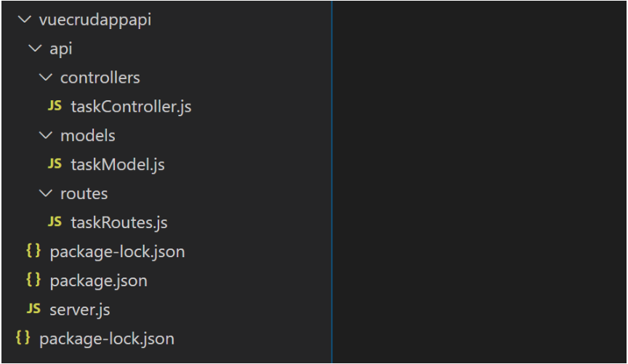Click the vertical divider beside the explorer
The width and height of the screenshot is (628, 364).
click(x=332, y=182)
